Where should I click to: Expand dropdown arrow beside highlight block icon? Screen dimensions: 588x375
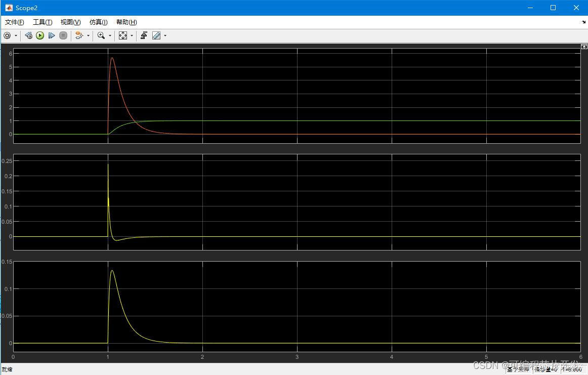[88, 35]
